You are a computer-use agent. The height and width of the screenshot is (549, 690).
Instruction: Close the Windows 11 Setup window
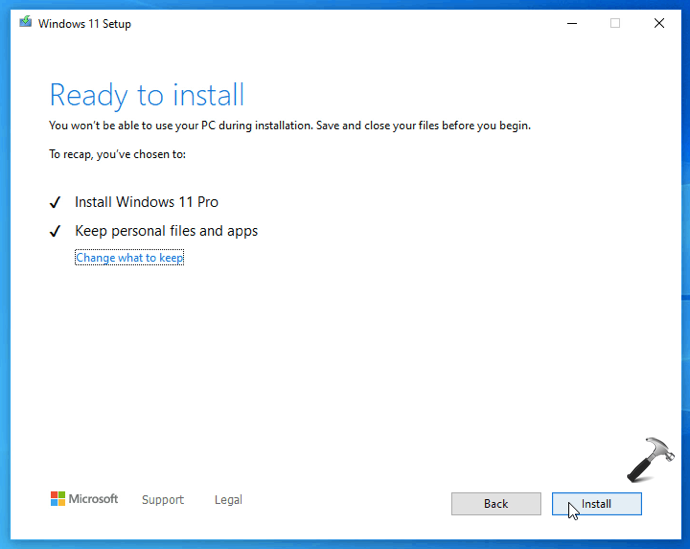click(x=659, y=23)
